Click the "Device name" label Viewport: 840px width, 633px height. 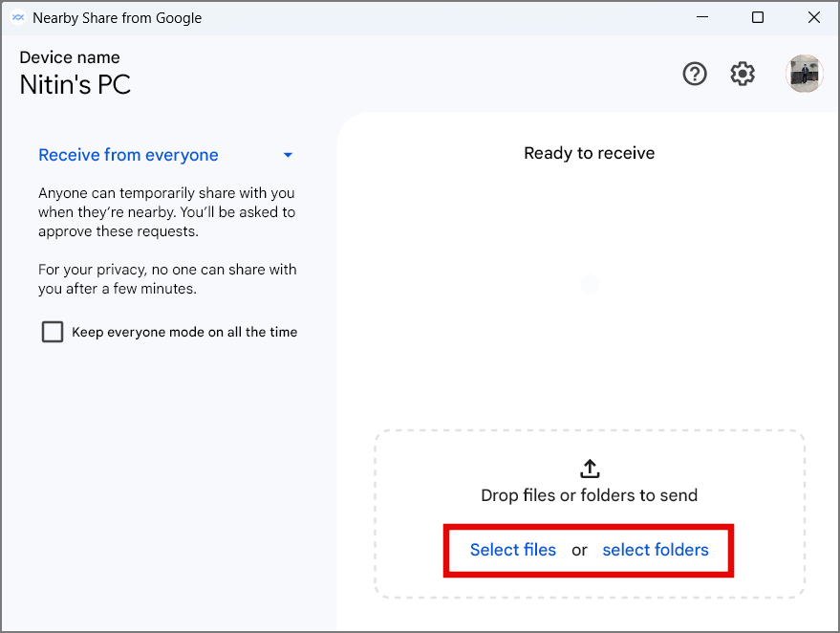(70, 57)
